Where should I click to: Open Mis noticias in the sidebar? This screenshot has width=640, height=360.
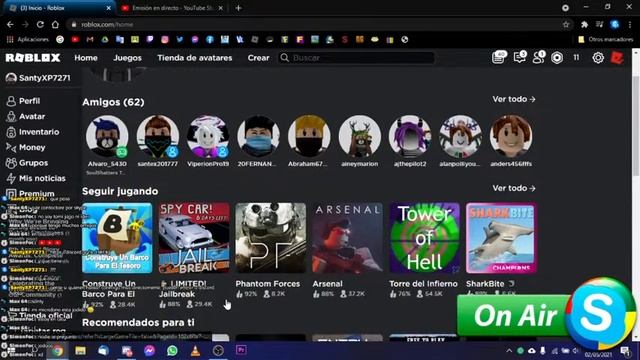tap(36, 178)
